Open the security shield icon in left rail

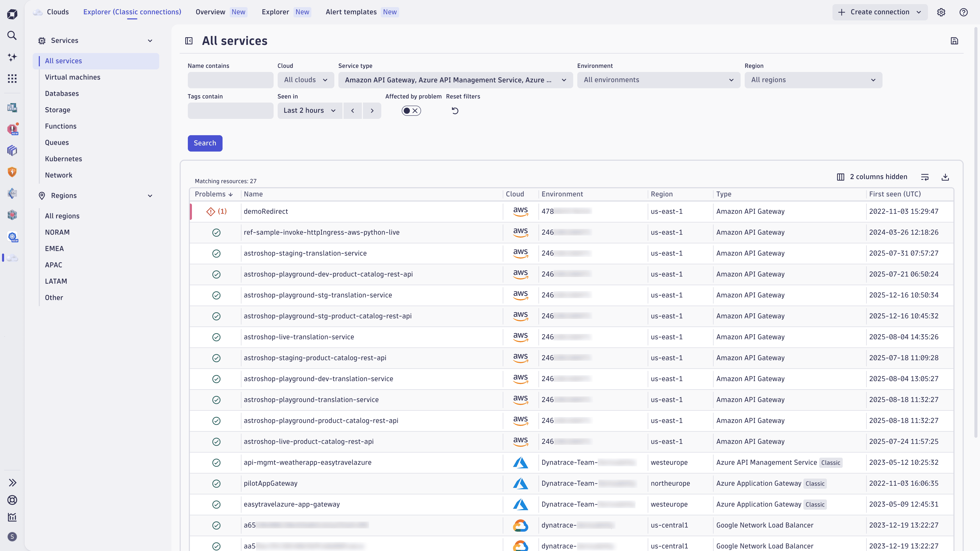coord(12,172)
